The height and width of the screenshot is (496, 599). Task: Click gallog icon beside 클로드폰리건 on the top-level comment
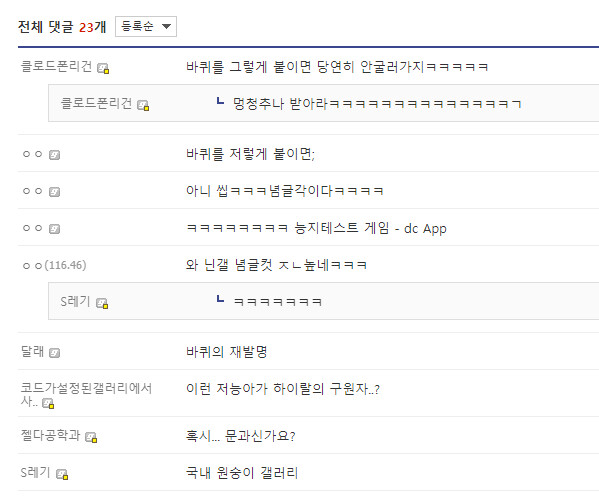coord(103,68)
